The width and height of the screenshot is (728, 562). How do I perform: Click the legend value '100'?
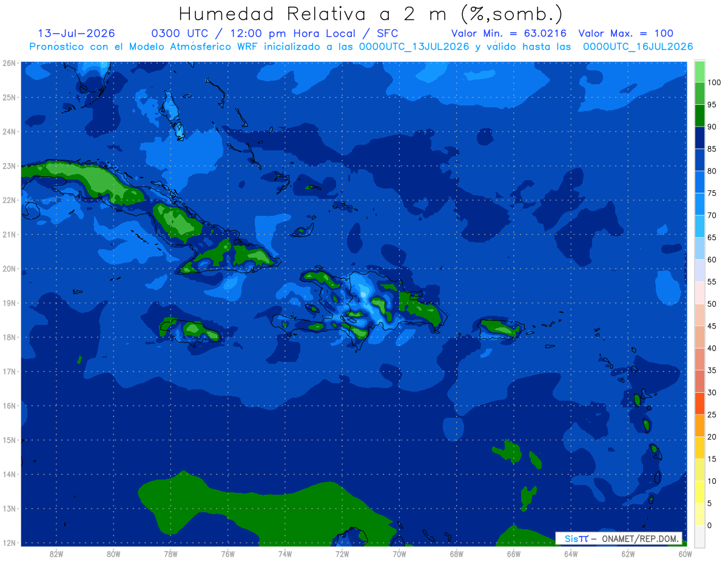[x=714, y=82]
